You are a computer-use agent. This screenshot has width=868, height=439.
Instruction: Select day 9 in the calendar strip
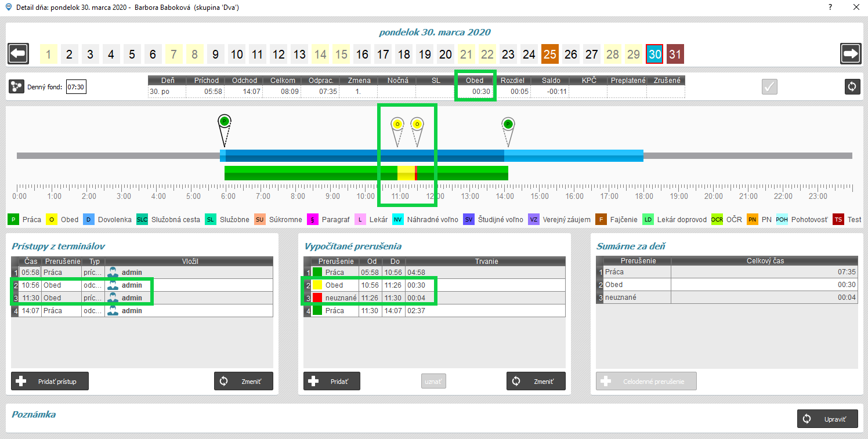(x=215, y=55)
